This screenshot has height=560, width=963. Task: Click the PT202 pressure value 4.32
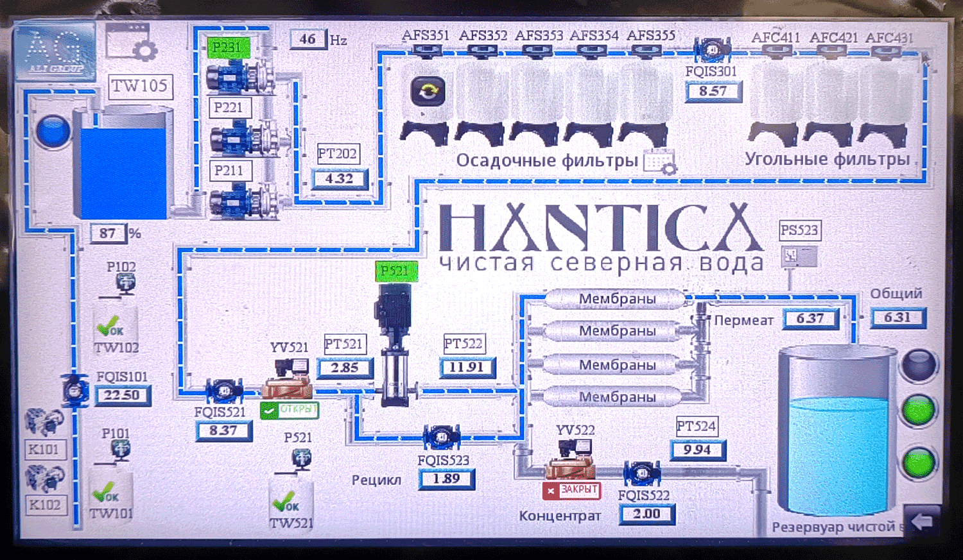coord(340,178)
